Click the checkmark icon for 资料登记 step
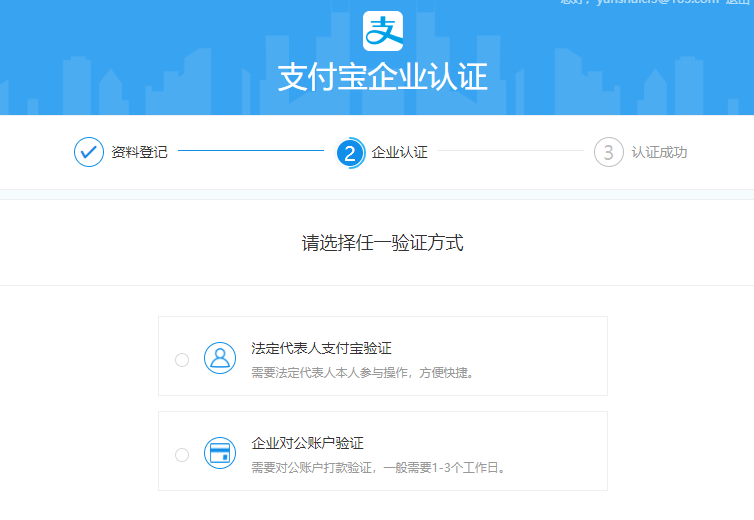754x520 pixels. (89, 152)
